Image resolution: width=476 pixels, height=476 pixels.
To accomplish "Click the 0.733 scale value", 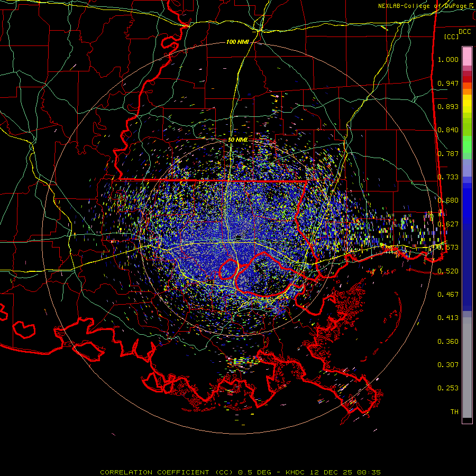I will 448,177.
